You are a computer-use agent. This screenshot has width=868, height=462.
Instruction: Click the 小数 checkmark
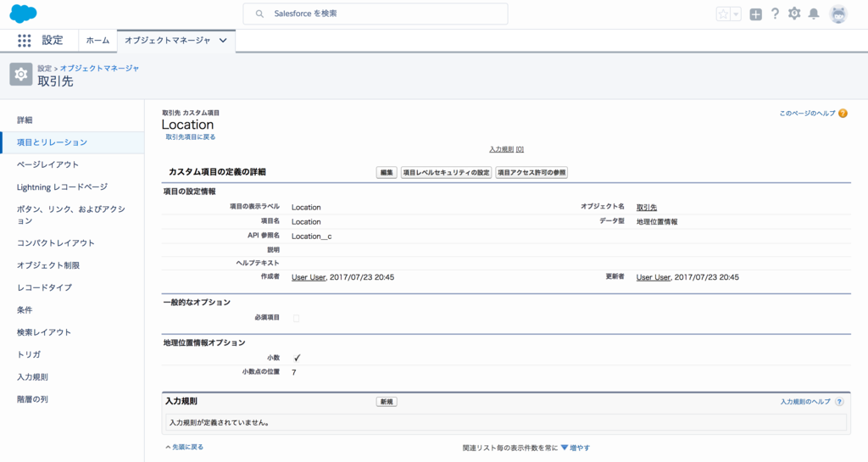click(x=297, y=358)
